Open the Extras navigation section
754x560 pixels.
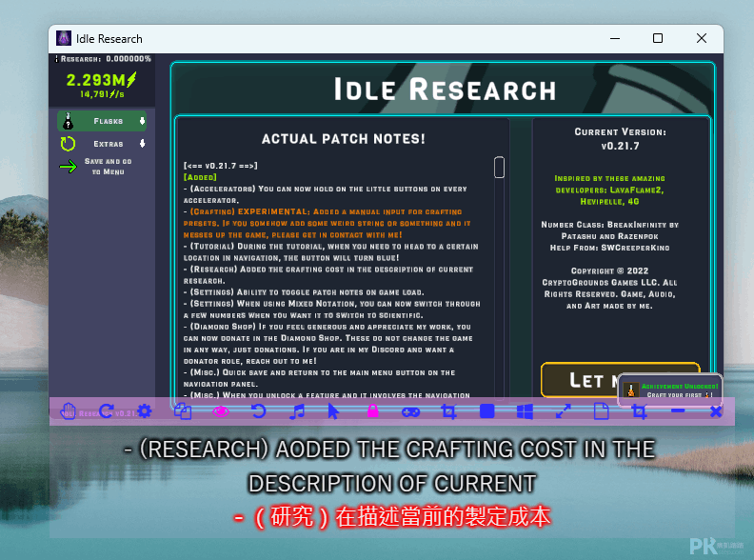point(102,144)
